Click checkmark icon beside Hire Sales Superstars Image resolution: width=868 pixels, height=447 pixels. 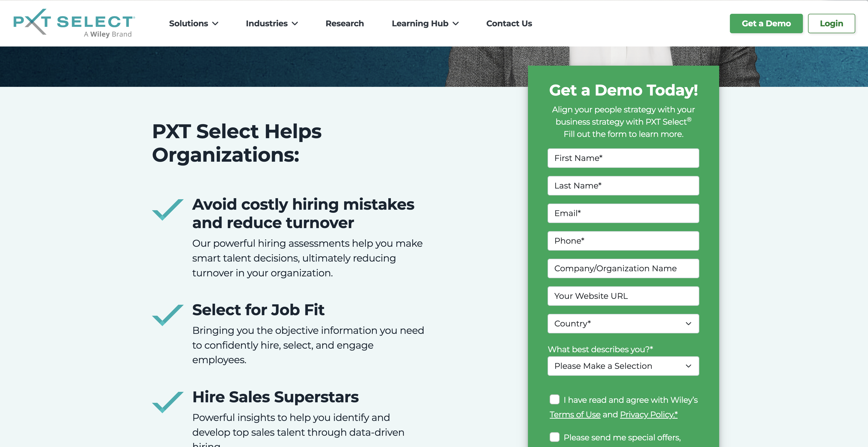coord(167,402)
